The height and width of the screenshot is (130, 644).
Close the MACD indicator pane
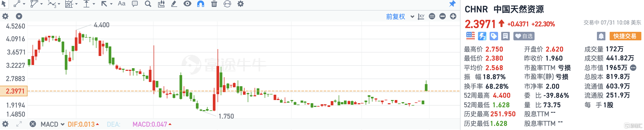pos(33,124)
